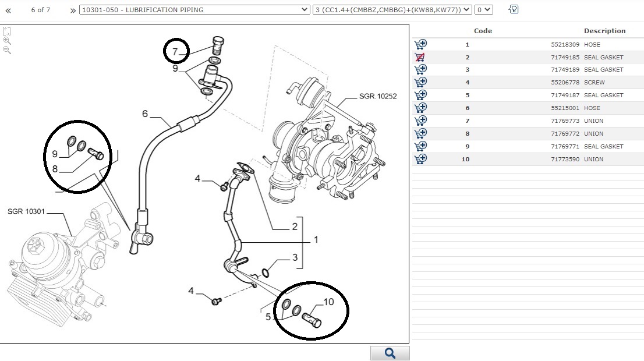Zoom out of the diagram
This screenshot has height=361, width=644.
(7, 50)
